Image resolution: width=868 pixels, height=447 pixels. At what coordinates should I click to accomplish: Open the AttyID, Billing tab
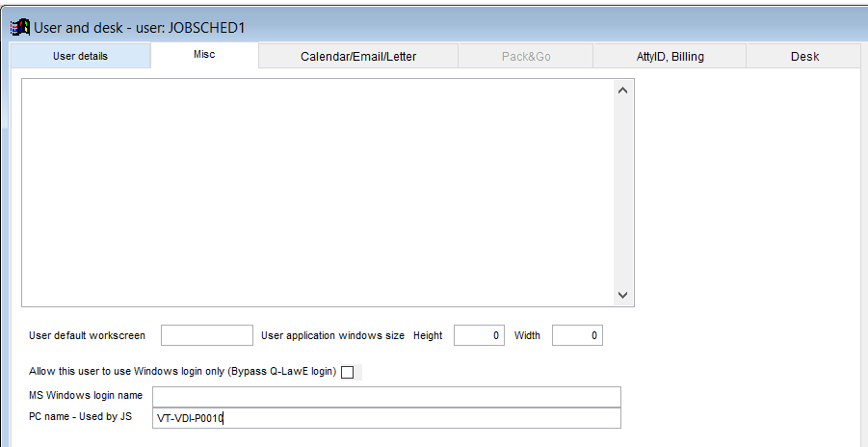(670, 57)
